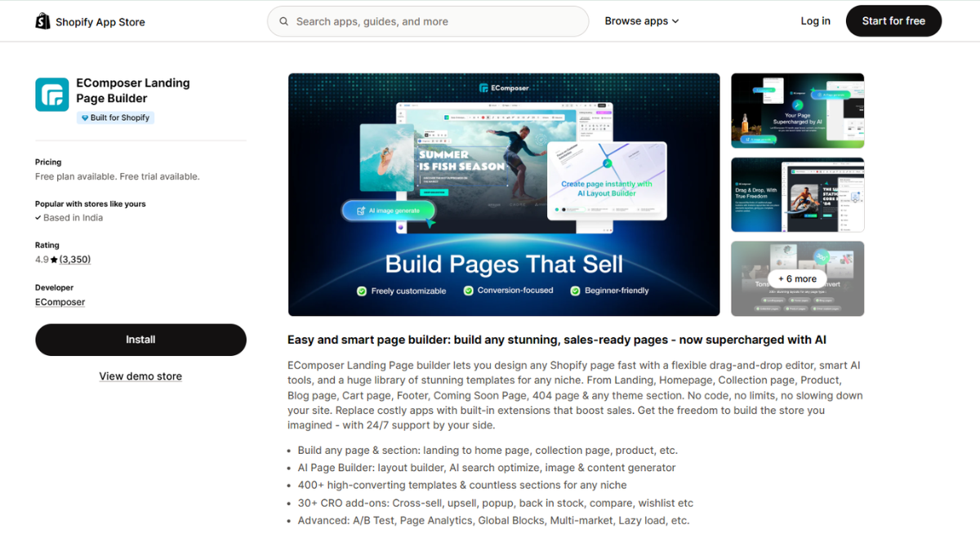Click the Easy and smart page builder headline
Viewport: 980px width, 551px height.
coord(557,340)
